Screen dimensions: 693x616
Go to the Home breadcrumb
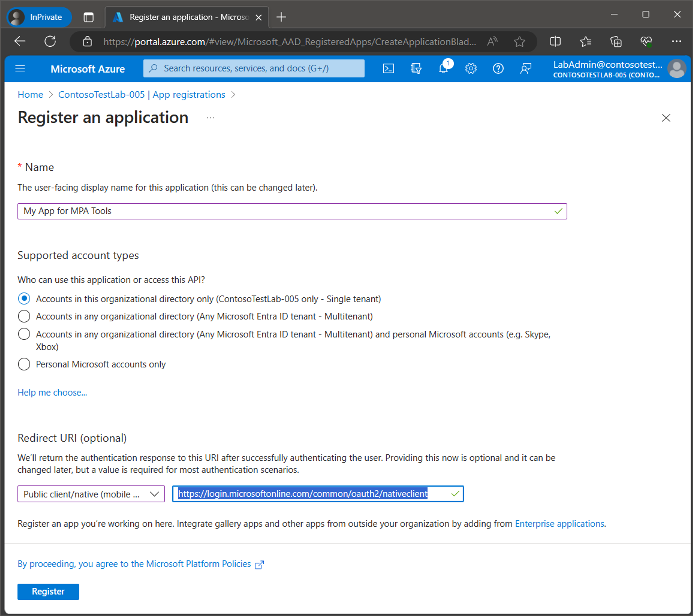(x=30, y=95)
